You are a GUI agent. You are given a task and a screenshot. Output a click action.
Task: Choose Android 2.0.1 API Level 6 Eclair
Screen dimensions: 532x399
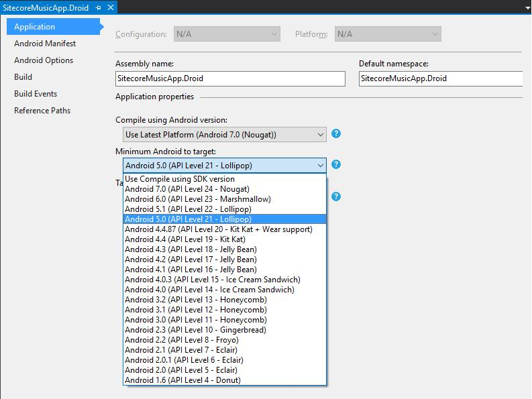[x=225, y=360]
